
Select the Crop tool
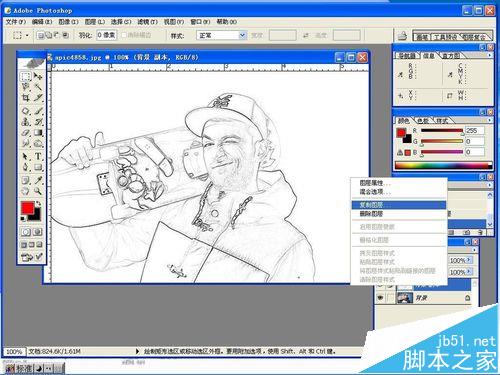tap(25, 98)
